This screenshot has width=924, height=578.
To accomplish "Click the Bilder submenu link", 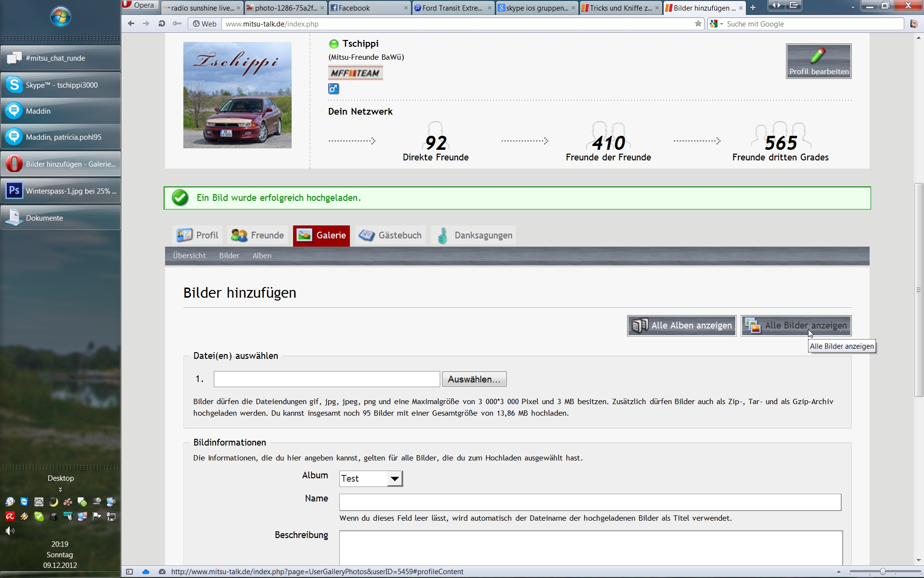I will [x=229, y=256].
